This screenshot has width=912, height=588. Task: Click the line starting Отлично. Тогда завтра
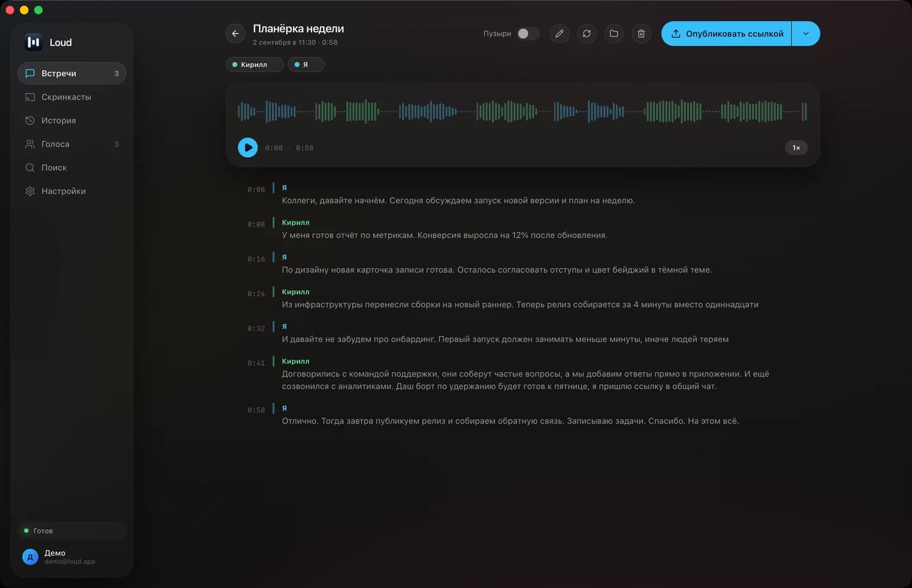point(510,421)
